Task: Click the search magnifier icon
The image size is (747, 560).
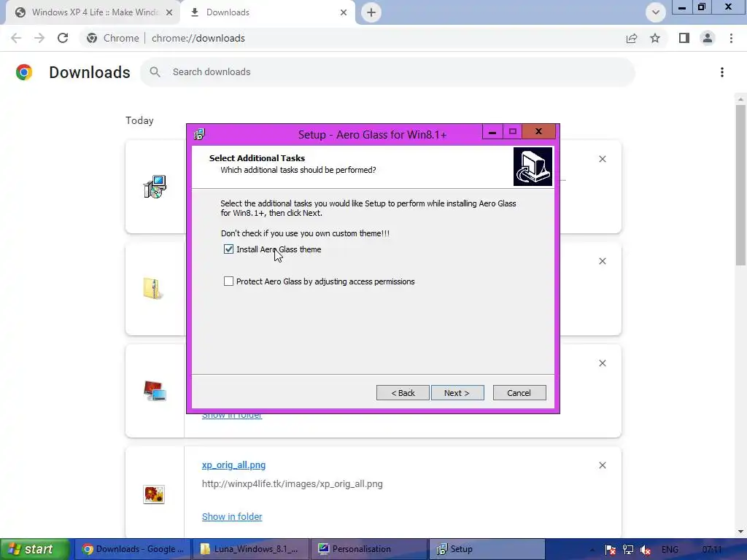Action: pos(155,72)
